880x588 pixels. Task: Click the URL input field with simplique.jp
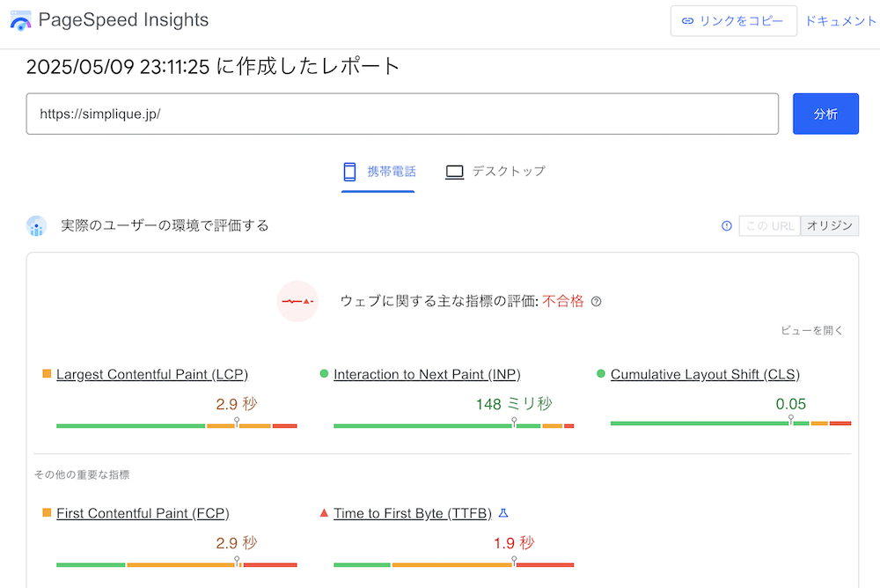[x=402, y=114]
